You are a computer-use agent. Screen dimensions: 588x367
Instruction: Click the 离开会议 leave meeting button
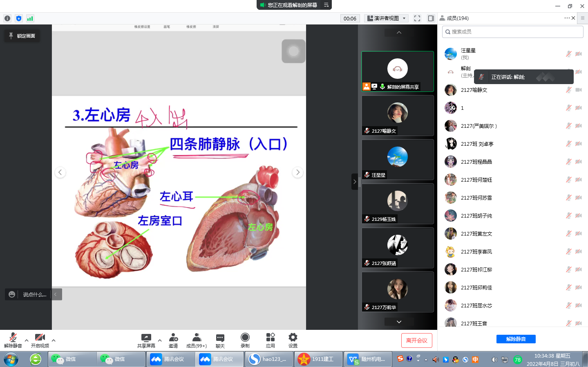416,340
